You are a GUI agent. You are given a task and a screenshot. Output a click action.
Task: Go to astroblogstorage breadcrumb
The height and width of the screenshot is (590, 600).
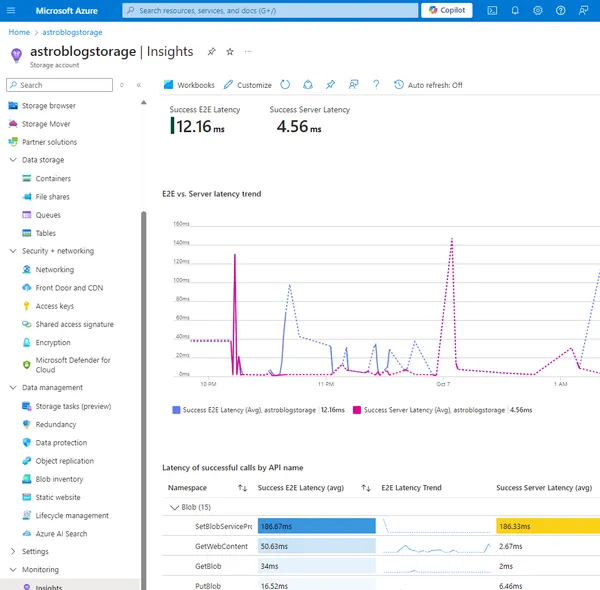[x=72, y=32]
